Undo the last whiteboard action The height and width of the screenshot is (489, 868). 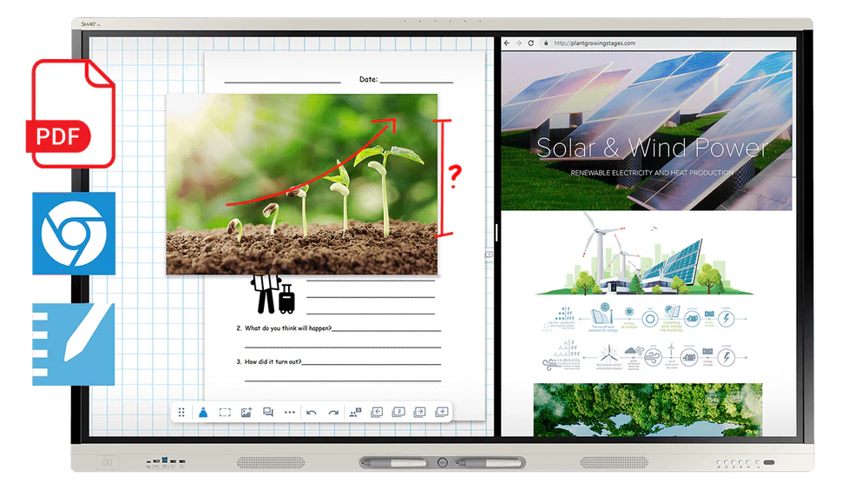pos(312,413)
